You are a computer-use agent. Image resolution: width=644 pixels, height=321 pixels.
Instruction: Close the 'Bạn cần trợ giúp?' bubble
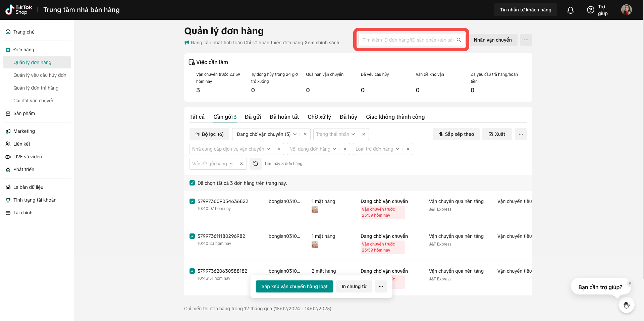click(630, 283)
